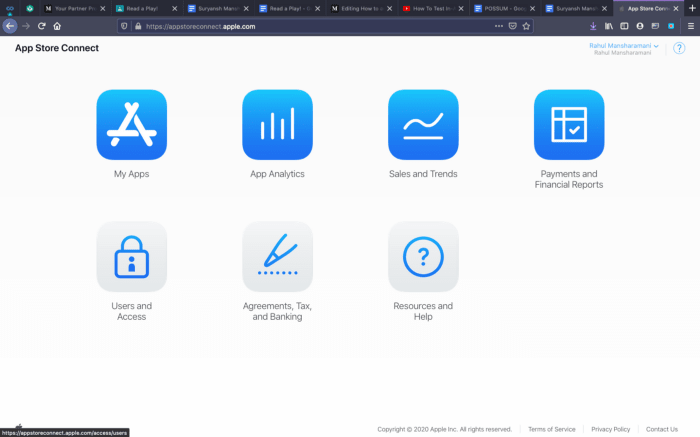Open the App Analytics bar chart icon

coord(277,125)
